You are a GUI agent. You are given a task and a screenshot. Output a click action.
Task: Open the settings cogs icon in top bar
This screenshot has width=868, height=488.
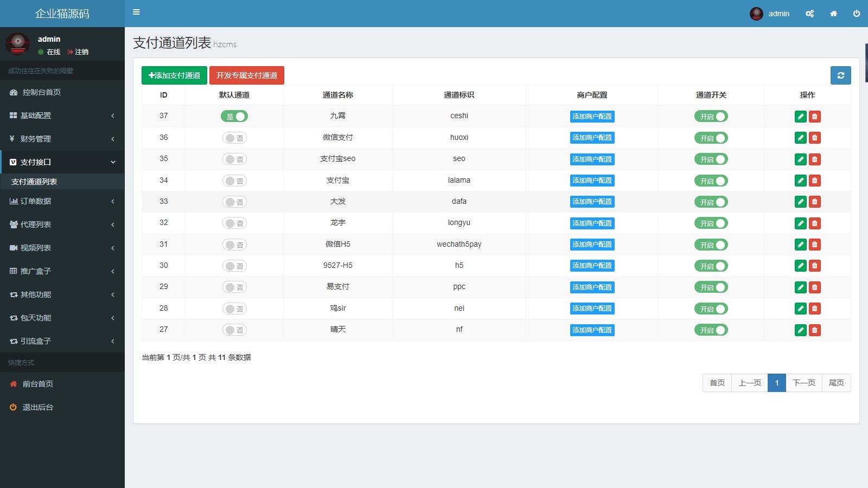809,14
